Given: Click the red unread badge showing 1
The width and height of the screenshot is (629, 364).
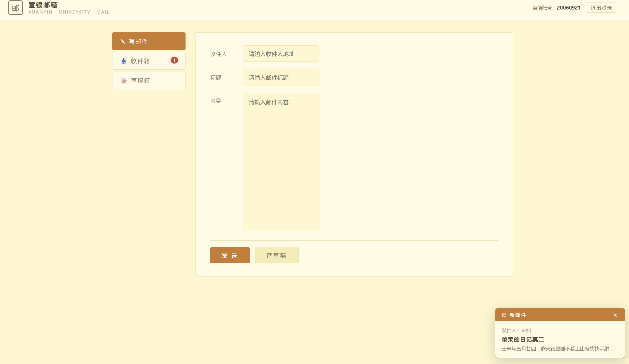Looking at the screenshot, I should [x=174, y=60].
